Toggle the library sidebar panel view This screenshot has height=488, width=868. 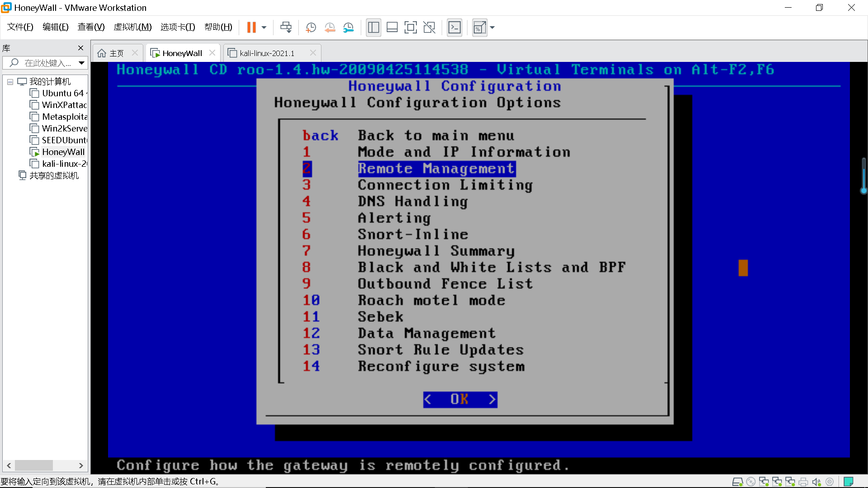pyautogui.click(x=373, y=28)
